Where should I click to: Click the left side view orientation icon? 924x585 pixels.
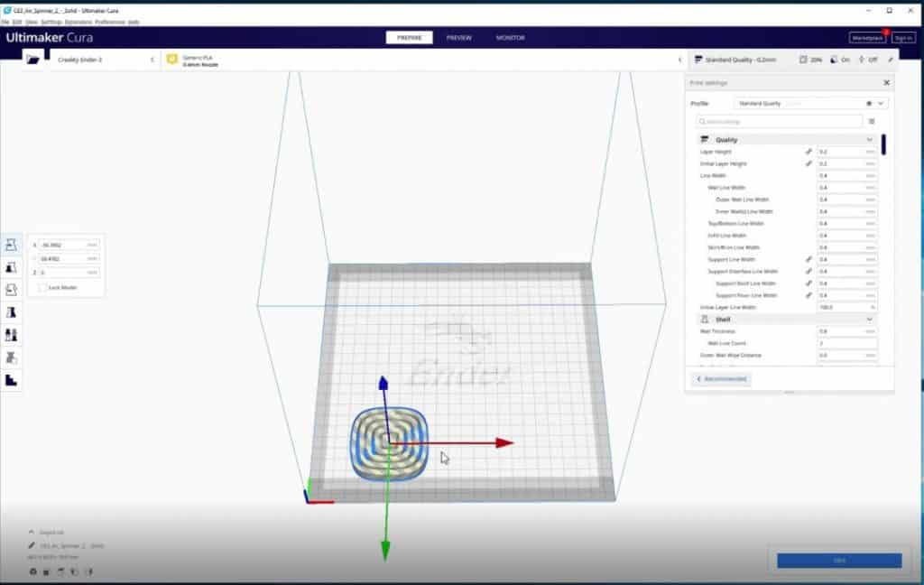coord(75,571)
